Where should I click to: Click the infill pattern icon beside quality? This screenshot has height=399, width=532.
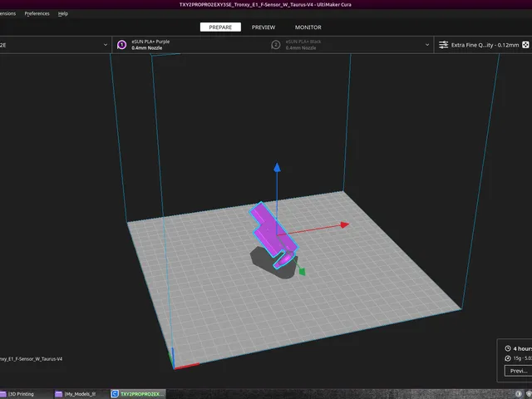[x=525, y=45]
